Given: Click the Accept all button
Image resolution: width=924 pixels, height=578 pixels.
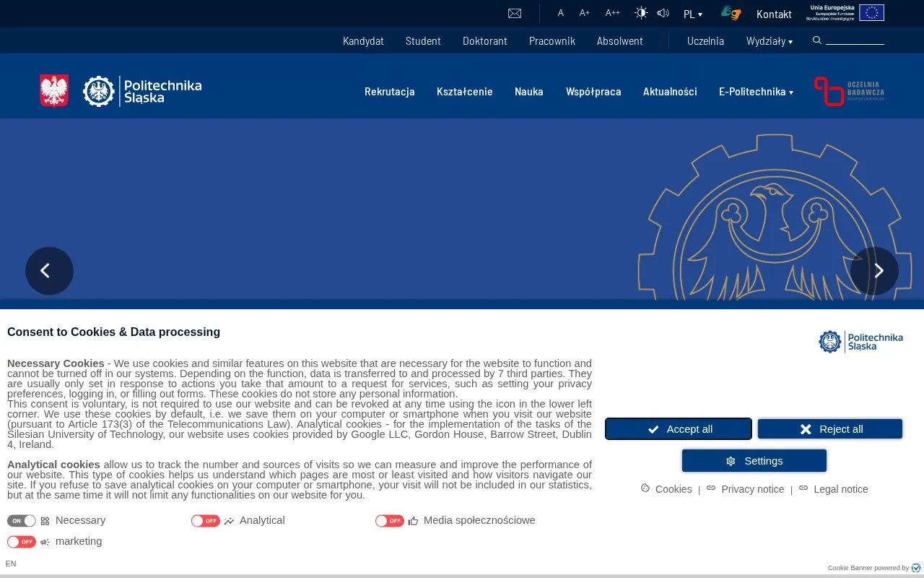Looking at the screenshot, I should point(679,429).
